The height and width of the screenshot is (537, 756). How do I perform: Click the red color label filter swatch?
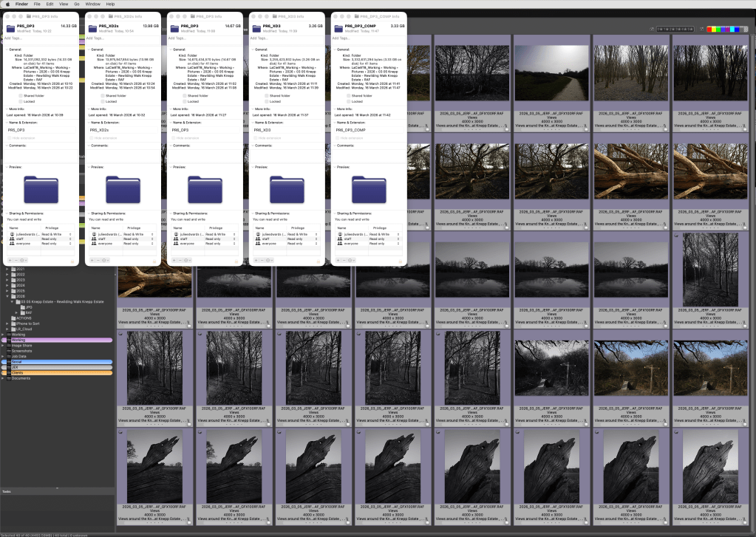[x=710, y=30]
